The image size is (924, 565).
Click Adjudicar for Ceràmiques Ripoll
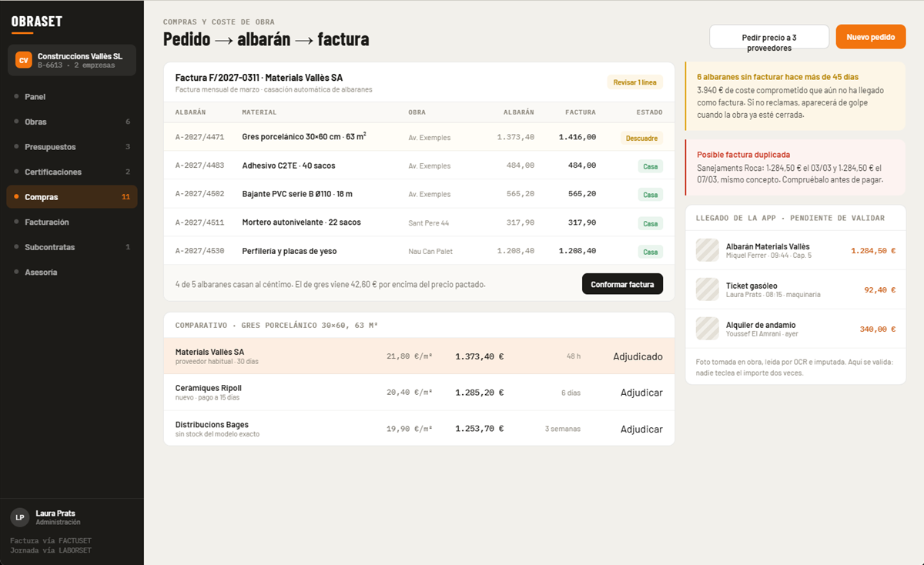[641, 393]
